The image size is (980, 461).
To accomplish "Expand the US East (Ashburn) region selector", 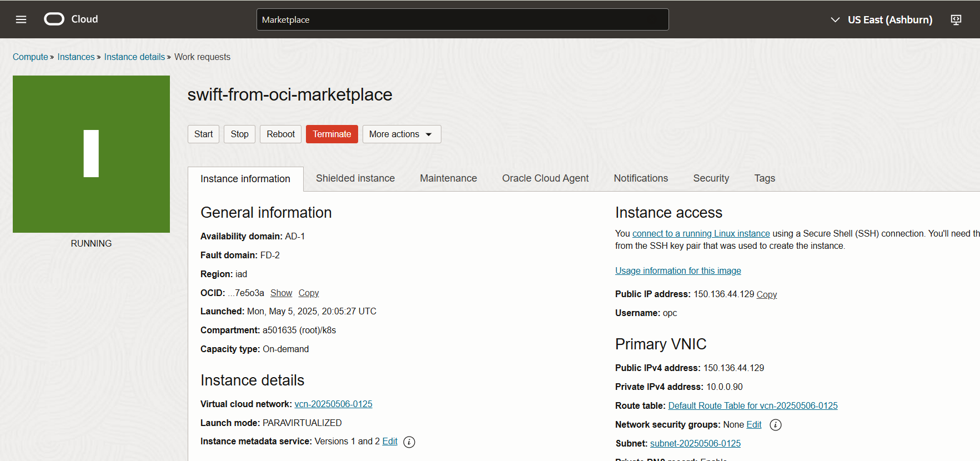I will [881, 19].
